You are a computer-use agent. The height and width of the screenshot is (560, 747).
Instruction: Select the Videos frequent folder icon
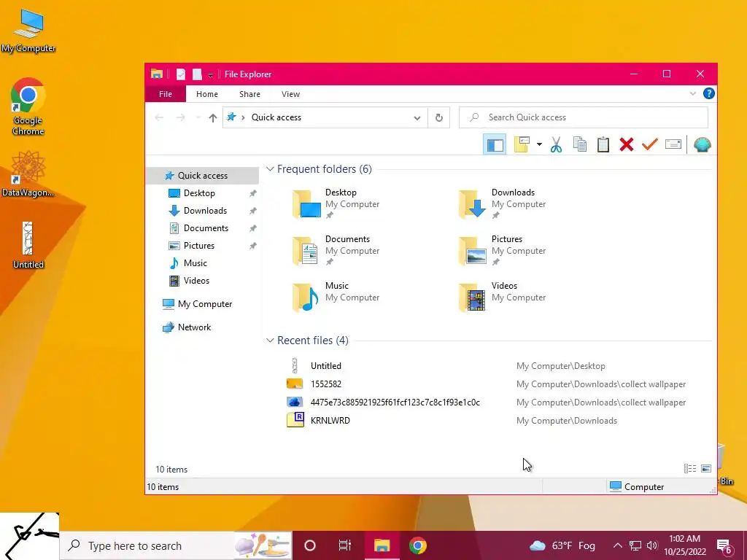point(472,297)
